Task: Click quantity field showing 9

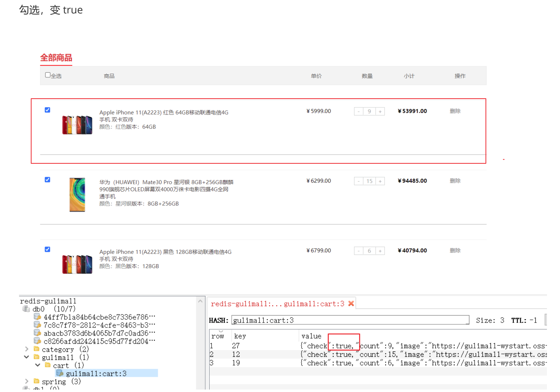Action: pos(369,111)
